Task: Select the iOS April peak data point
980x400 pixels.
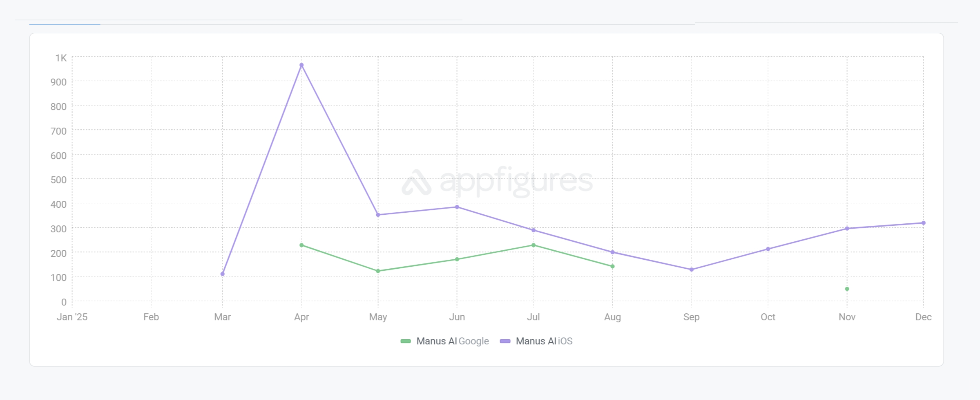Action: (301, 65)
